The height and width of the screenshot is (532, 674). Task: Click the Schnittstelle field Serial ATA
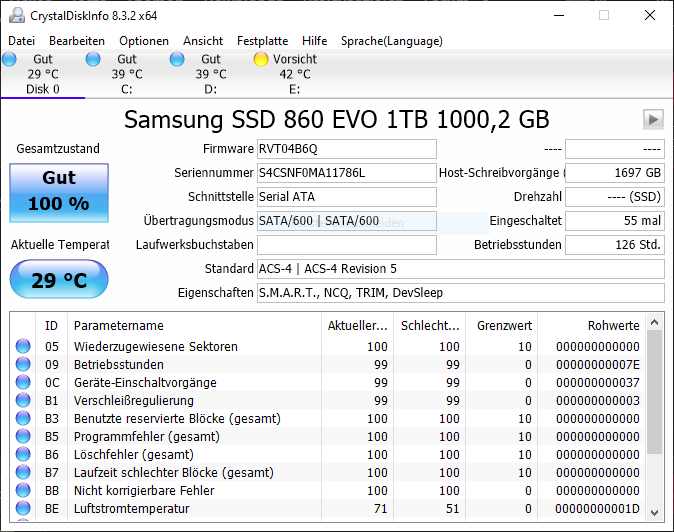tap(347, 197)
